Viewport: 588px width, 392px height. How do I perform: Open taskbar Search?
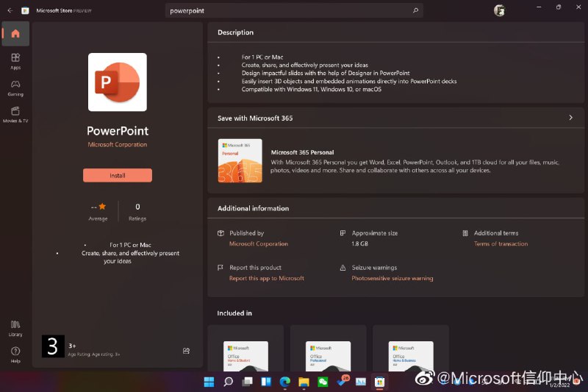[228, 382]
